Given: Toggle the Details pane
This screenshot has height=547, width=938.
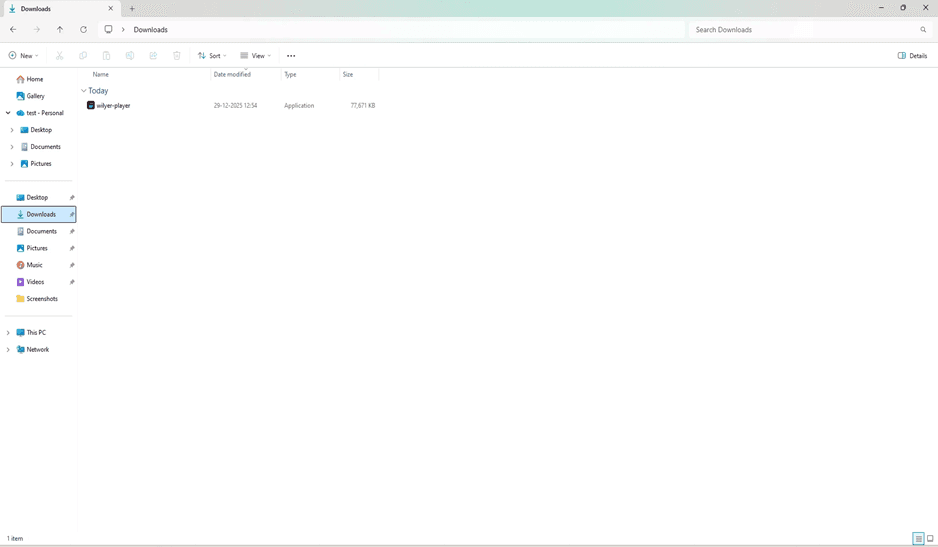Looking at the screenshot, I should coord(912,56).
